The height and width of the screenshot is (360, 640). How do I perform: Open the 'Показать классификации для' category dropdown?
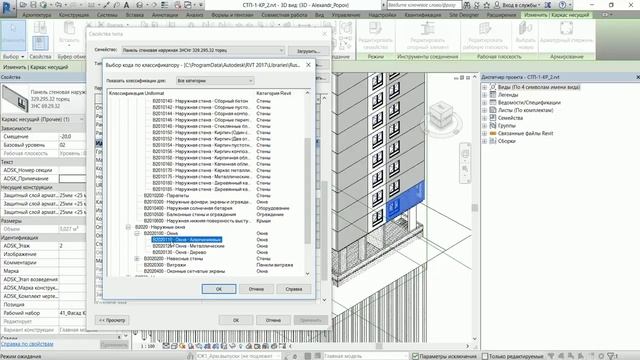[215, 81]
